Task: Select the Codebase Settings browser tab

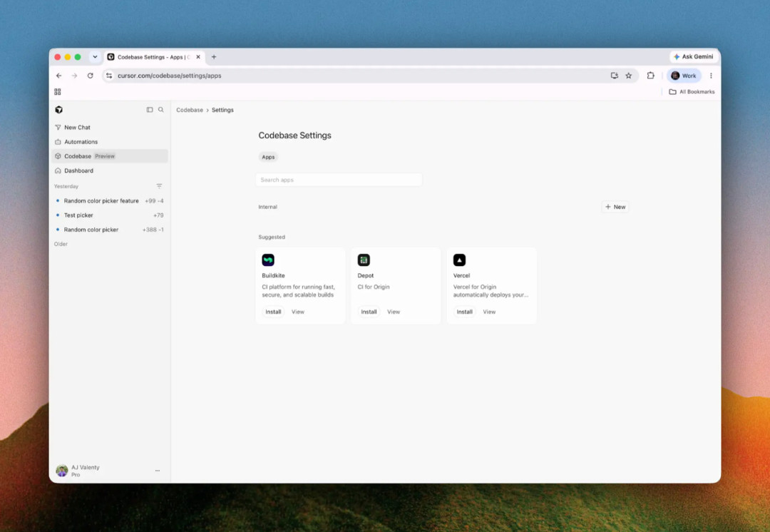Action: point(154,57)
